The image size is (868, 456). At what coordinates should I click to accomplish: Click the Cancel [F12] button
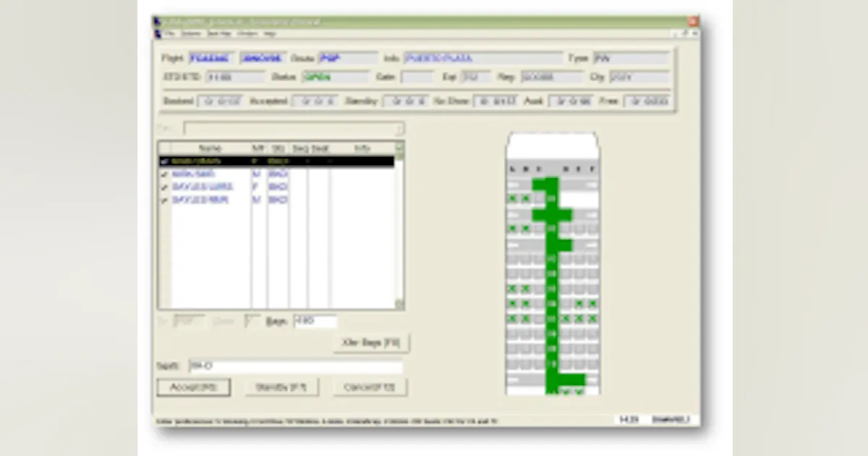[370, 387]
